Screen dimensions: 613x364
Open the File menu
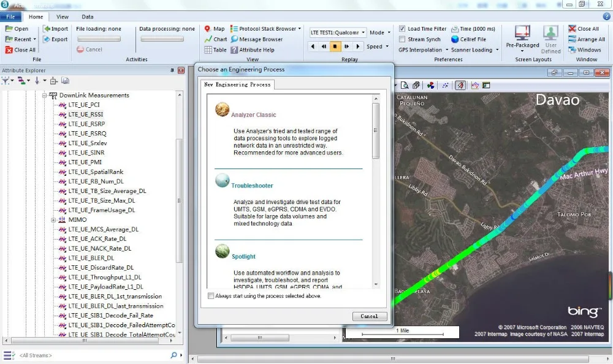pyautogui.click(x=10, y=17)
